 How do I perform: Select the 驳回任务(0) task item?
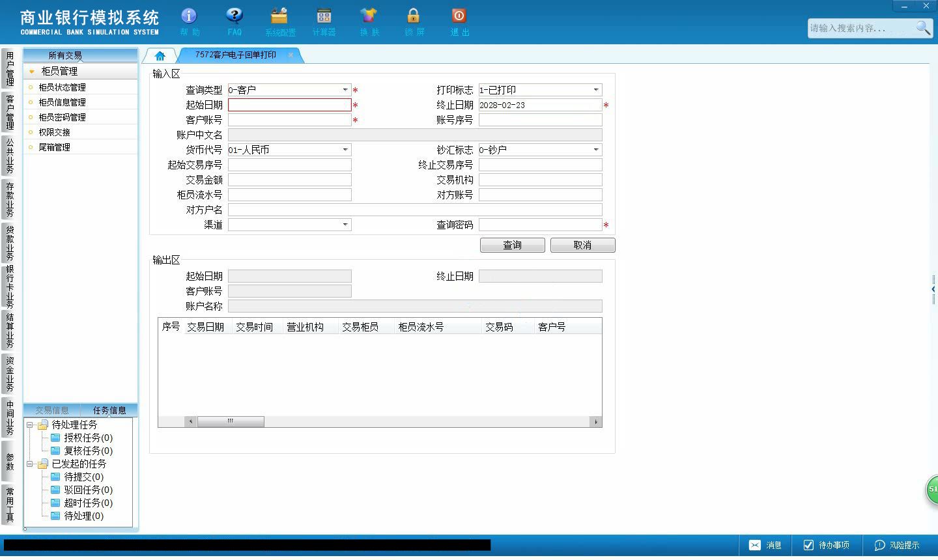click(81, 490)
